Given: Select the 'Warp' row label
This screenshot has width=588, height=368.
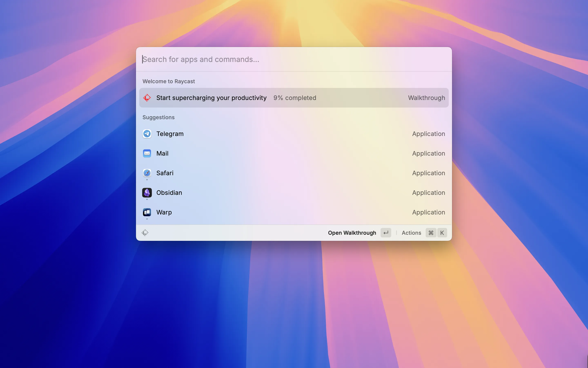Looking at the screenshot, I should [164, 212].
